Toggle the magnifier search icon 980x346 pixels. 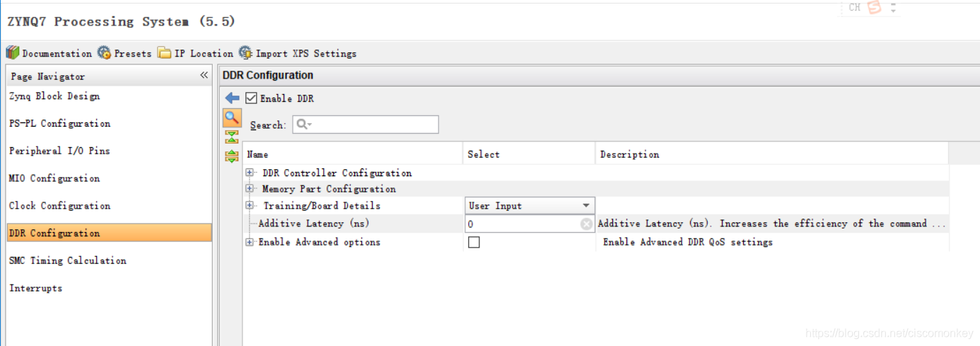[232, 119]
